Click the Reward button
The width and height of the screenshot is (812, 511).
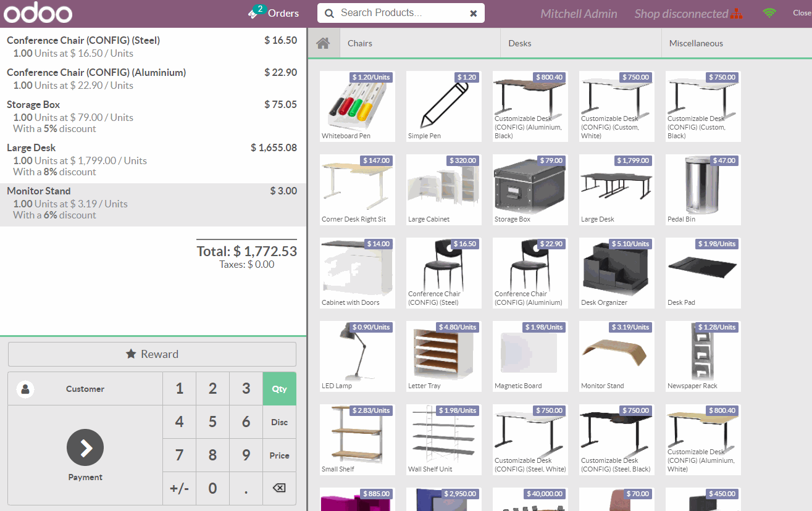pos(151,354)
